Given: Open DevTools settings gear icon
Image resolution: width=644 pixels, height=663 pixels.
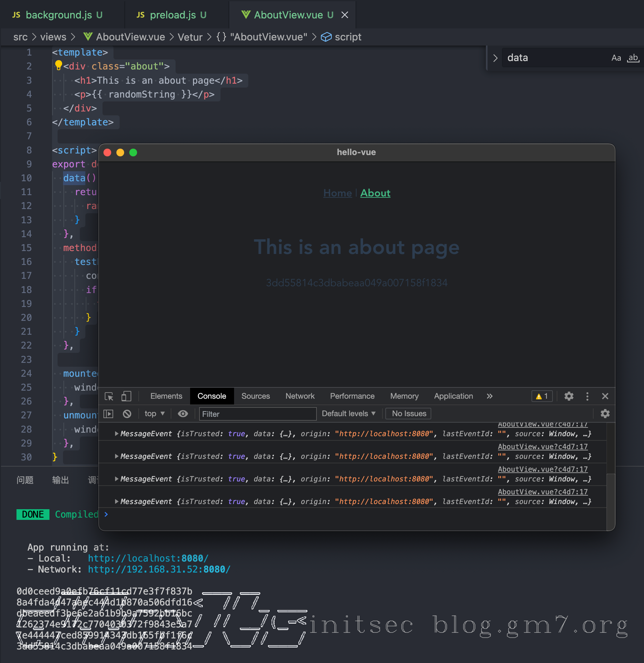Looking at the screenshot, I should (x=569, y=396).
